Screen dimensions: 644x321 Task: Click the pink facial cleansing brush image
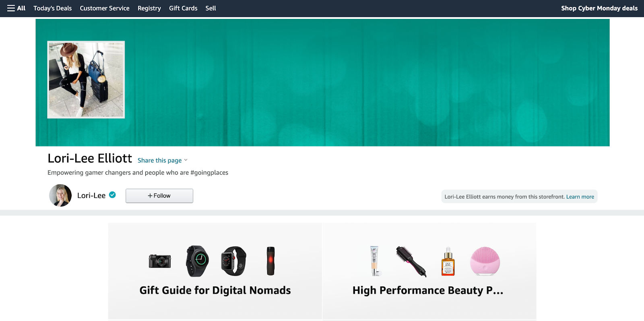485,261
